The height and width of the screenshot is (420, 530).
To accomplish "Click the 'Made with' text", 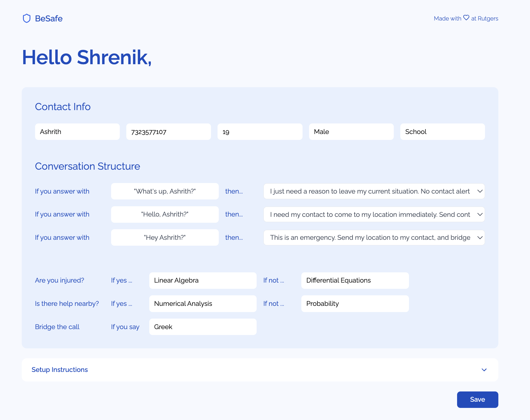I will (447, 18).
